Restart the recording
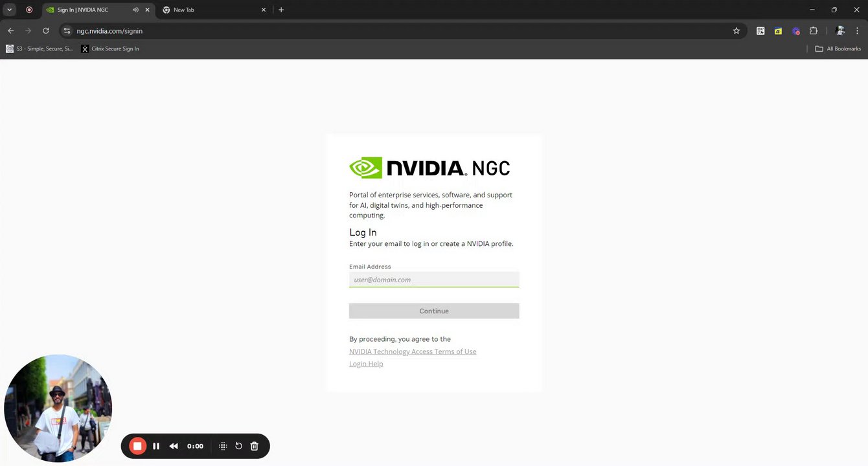Image resolution: width=868 pixels, height=466 pixels. coord(238,446)
